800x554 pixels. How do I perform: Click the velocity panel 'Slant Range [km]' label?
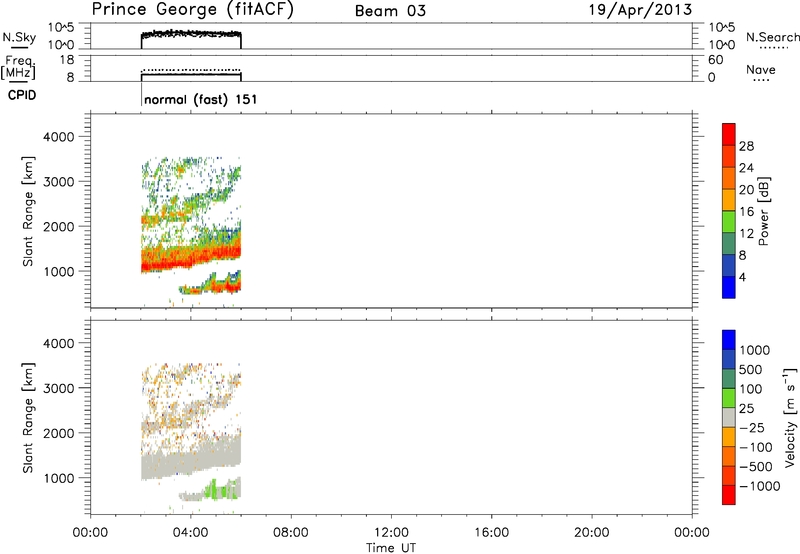(28, 418)
